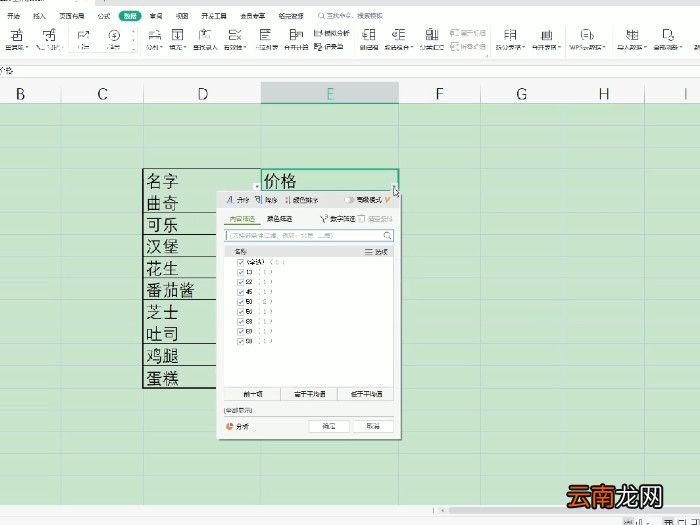Switch to the 插入 Insert ribbon tab
Image resolution: width=700 pixels, height=525 pixels.
39,16
